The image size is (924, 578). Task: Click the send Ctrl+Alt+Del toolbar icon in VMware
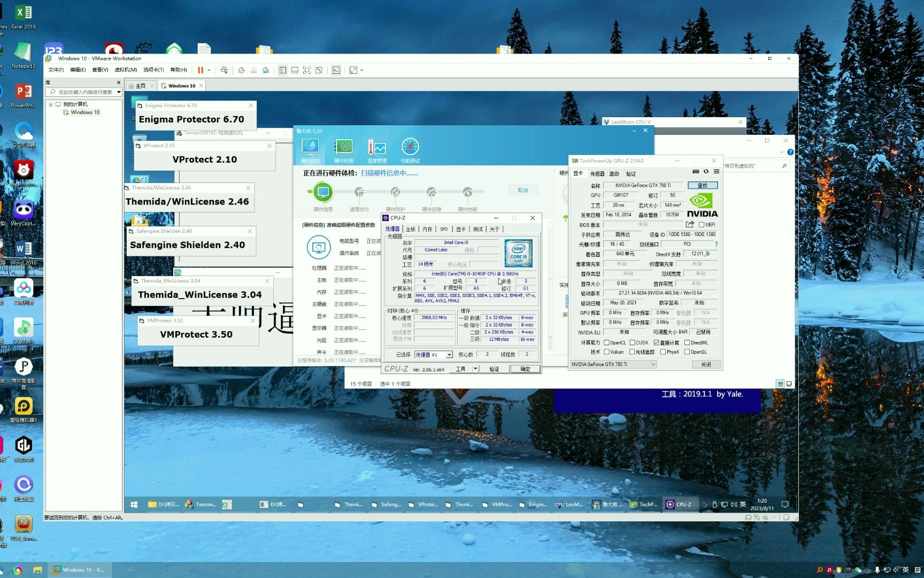224,70
